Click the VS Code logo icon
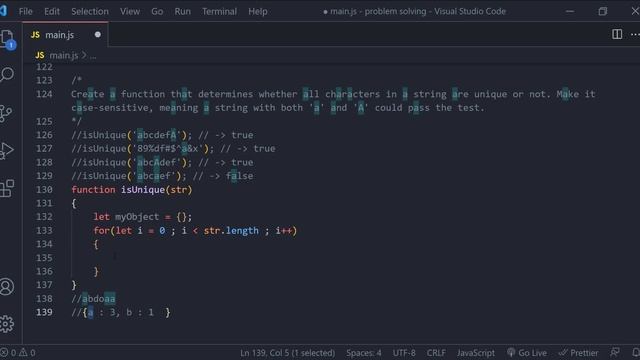Screen dimensions: 640x360 coord(3,11)
